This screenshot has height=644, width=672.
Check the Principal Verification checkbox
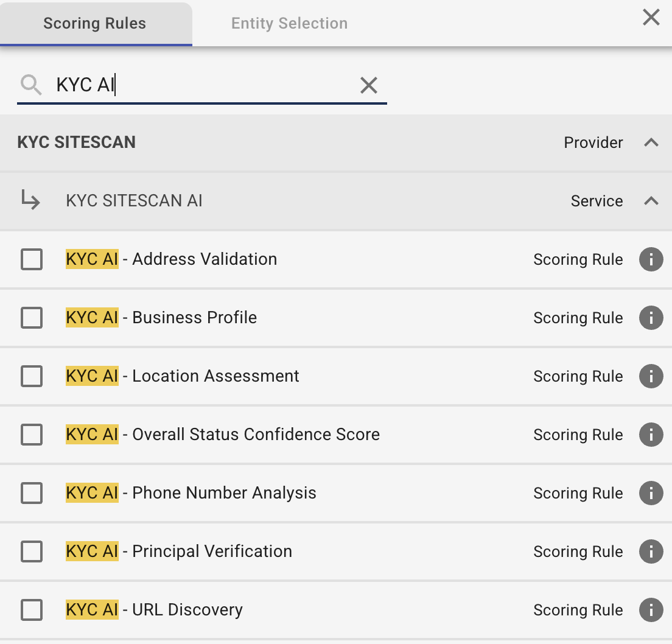[32, 551]
